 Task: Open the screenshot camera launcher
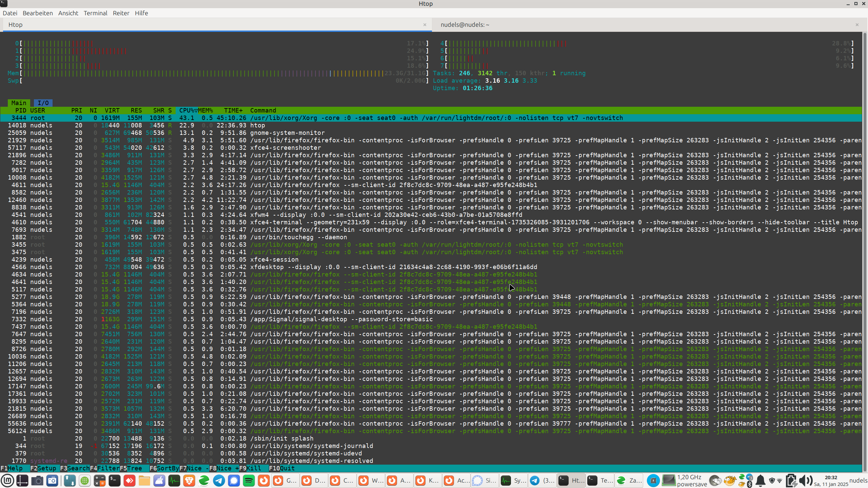(x=37, y=481)
